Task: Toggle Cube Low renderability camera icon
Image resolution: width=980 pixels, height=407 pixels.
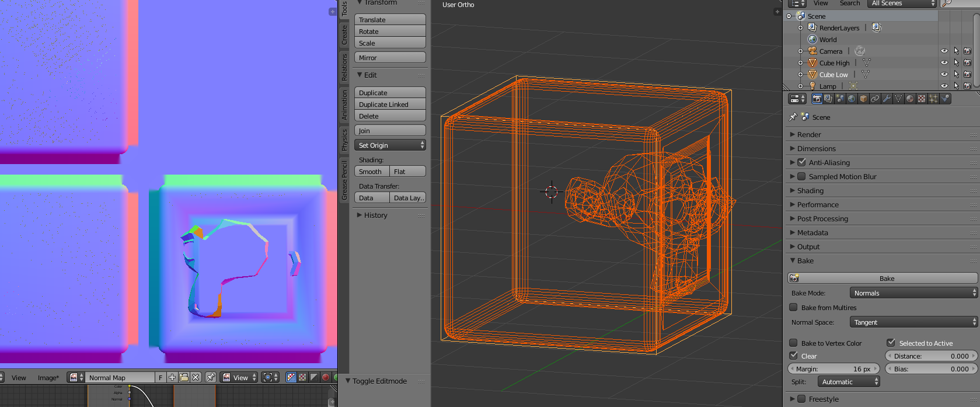Action: coord(967,74)
